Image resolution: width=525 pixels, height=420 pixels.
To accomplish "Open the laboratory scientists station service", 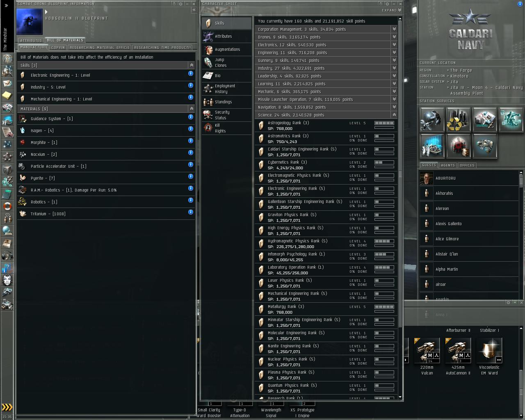I will tap(432, 146).
